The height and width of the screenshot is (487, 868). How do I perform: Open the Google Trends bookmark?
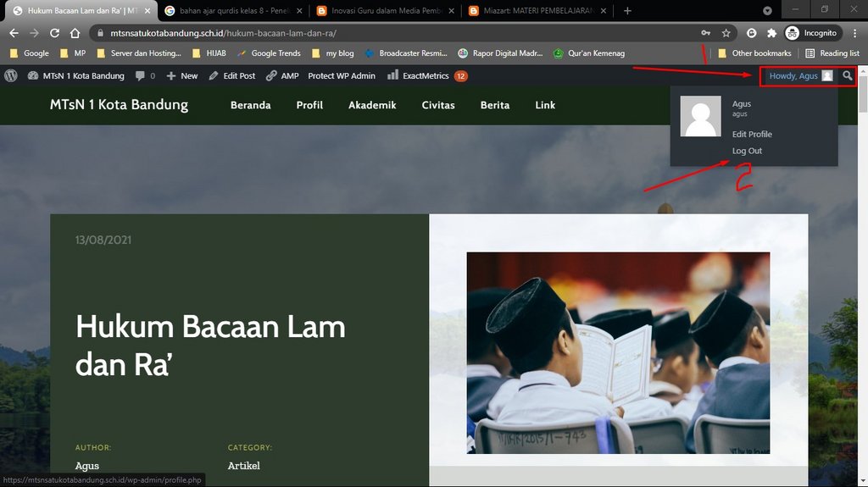coord(269,53)
